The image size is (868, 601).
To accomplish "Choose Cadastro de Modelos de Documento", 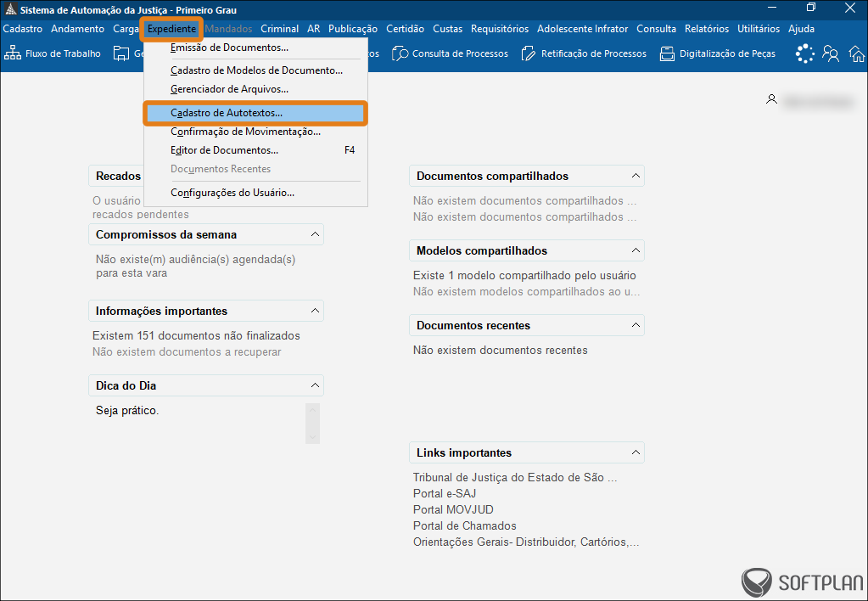I will tap(255, 70).
